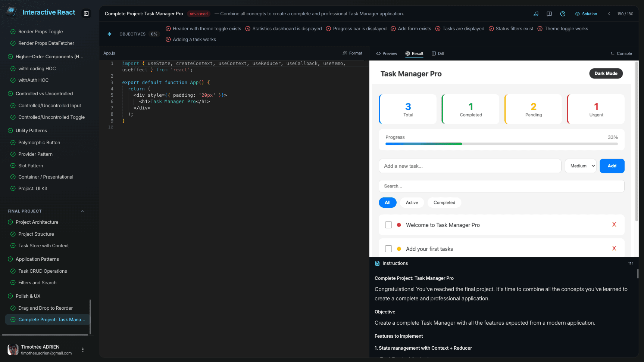This screenshot has width=644, height=362.
Task: Show the Solution
Action: [586, 13]
